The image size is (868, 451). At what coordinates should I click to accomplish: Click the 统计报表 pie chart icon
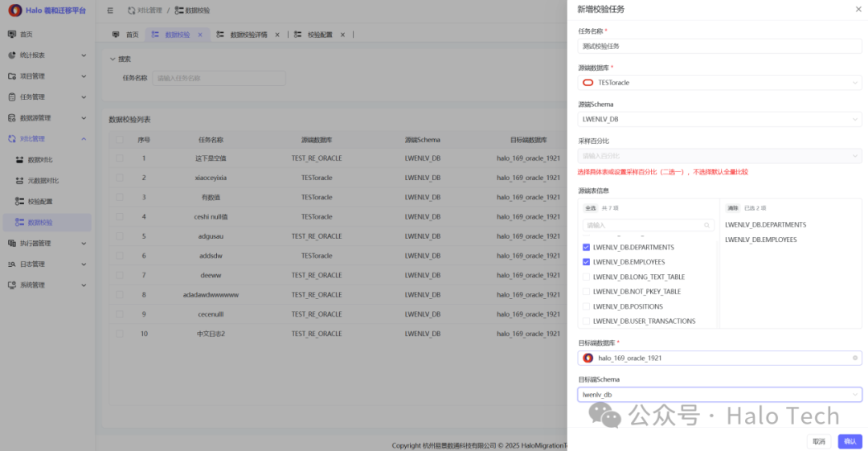pos(12,55)
